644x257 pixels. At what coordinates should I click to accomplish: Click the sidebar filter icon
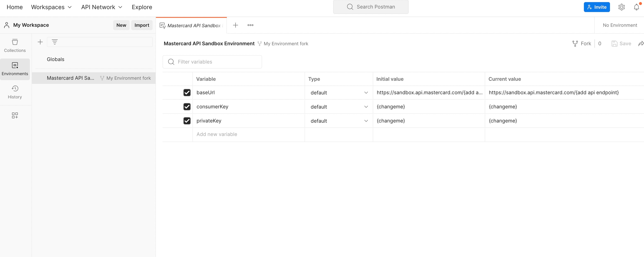point(55,42)
